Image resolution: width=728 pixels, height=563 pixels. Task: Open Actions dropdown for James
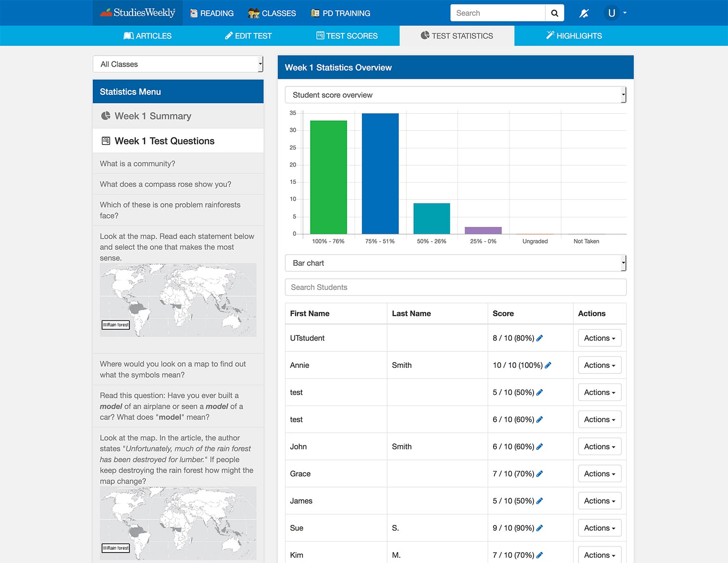[x=599, y=501]
